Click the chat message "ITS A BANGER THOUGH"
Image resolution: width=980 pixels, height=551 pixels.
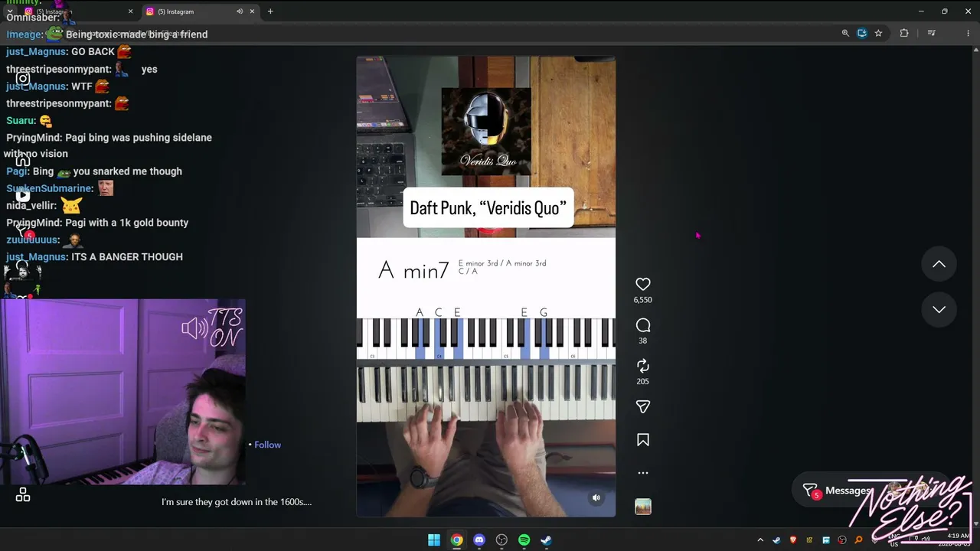127,257
